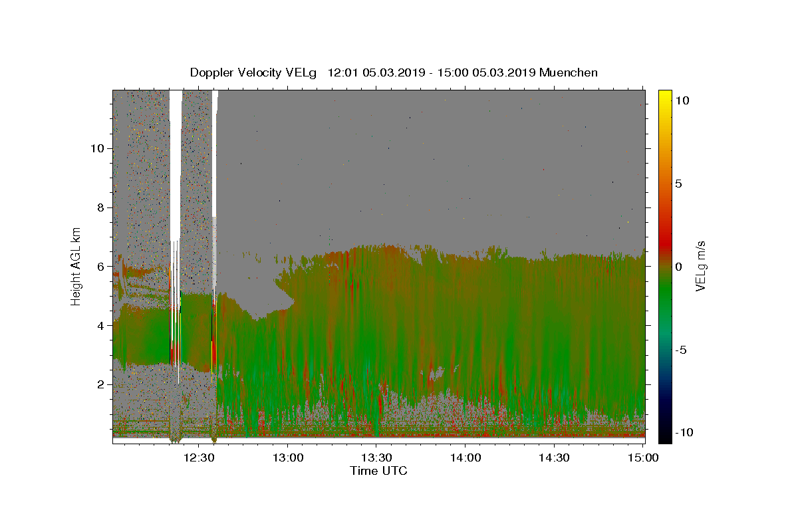This screenshot has width=798, height=532.
Task: Click the 14:30 time tick label
Action: (x=554, y=458)
